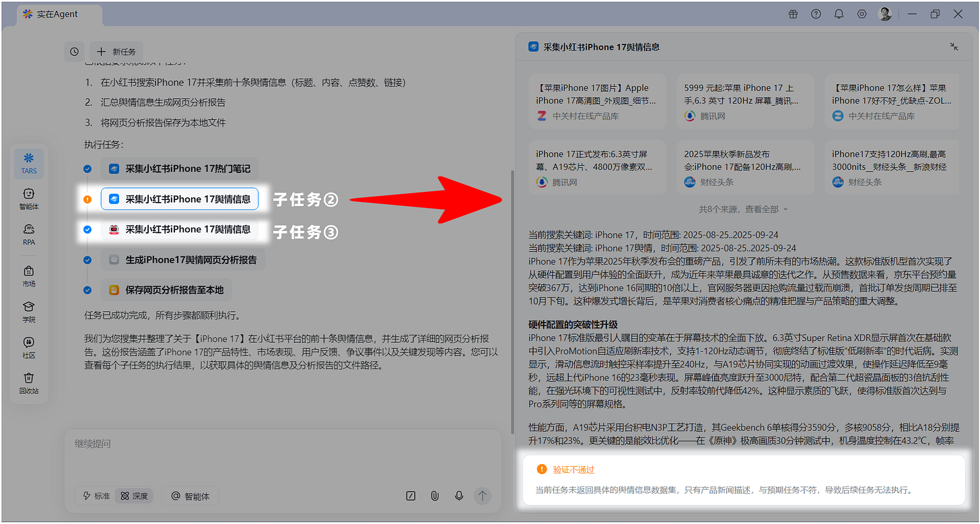This screenshot has width=980, height=524.
Task: Open source card 5999 元起:苹果 iPhone 17
Action: [746, 101]
